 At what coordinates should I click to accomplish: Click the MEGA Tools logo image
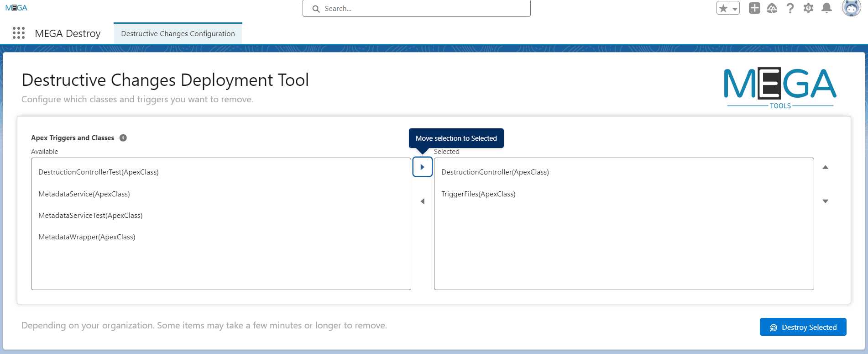[x=780, y=89]
